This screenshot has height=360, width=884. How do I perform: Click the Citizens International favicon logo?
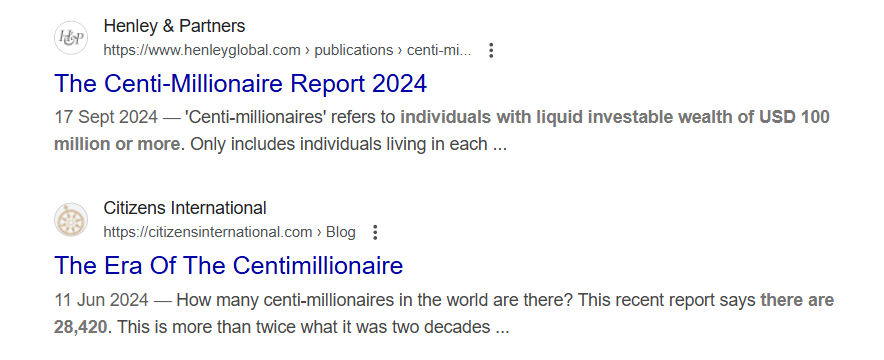tap(71, 220)
